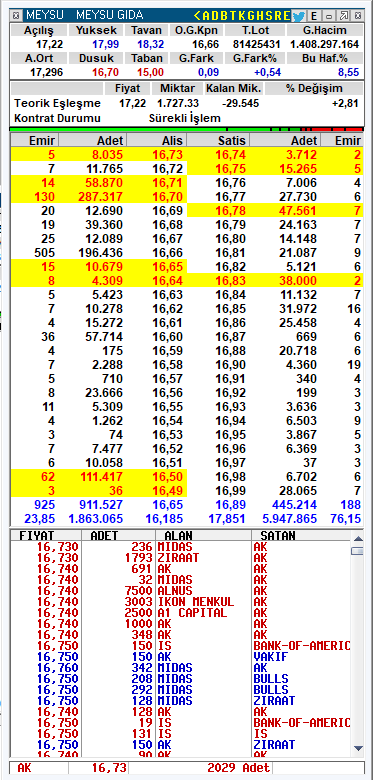Click the Twitter bird icon in title bar

point(298,15)
